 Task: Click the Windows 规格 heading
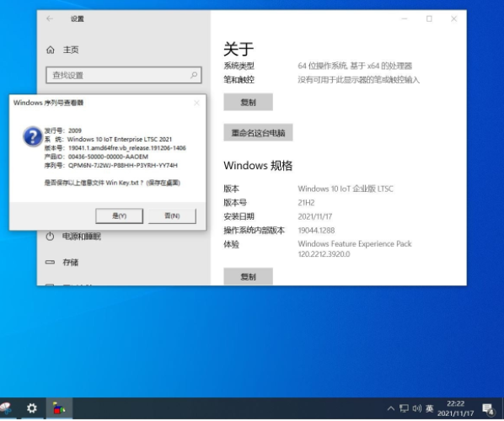[x=258, y=166]
